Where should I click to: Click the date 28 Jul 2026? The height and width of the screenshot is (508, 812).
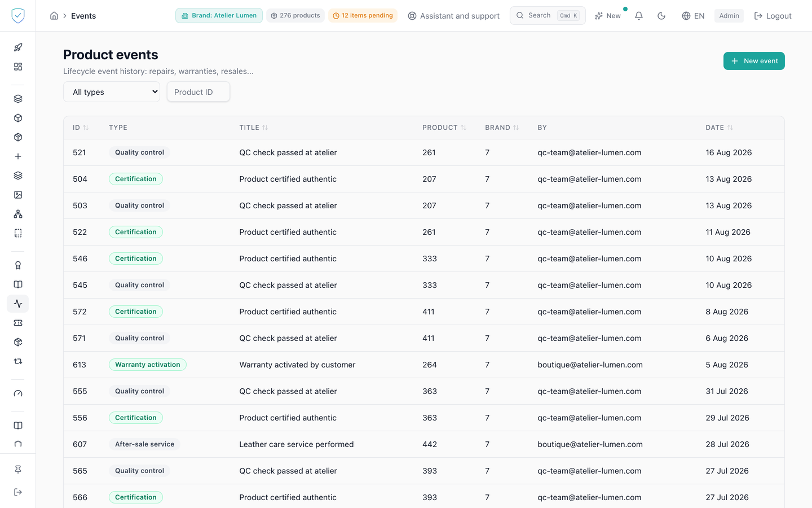[x=727, y=444]
